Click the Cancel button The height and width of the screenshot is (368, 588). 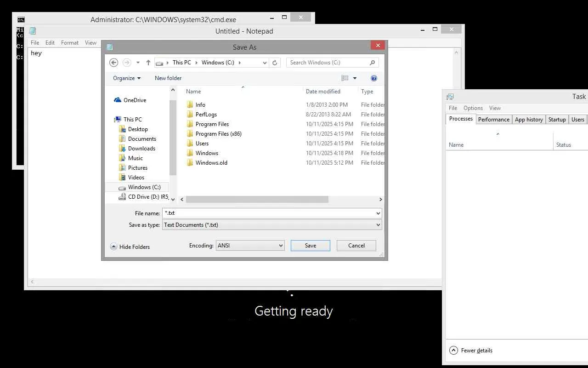(356, 246)
